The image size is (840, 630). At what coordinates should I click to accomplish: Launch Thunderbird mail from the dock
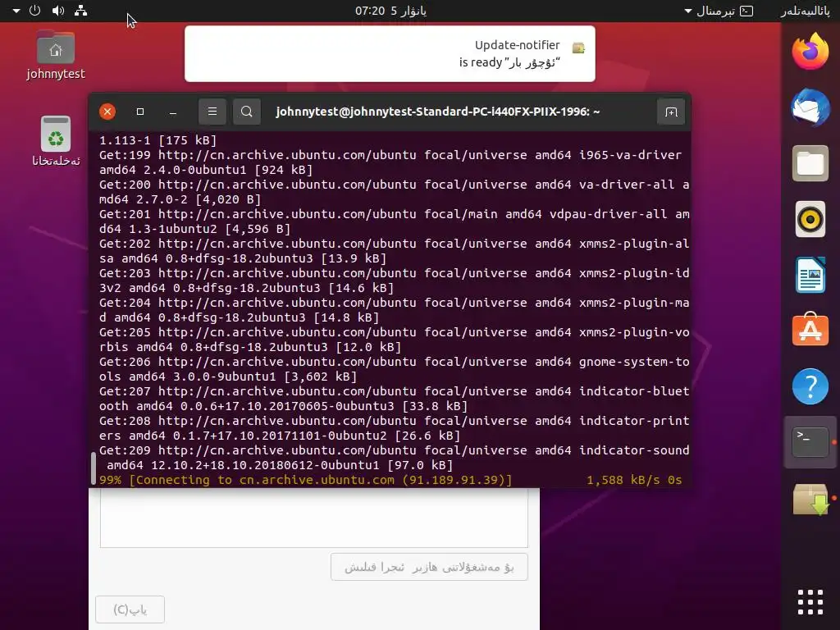(x=810, y=107)
